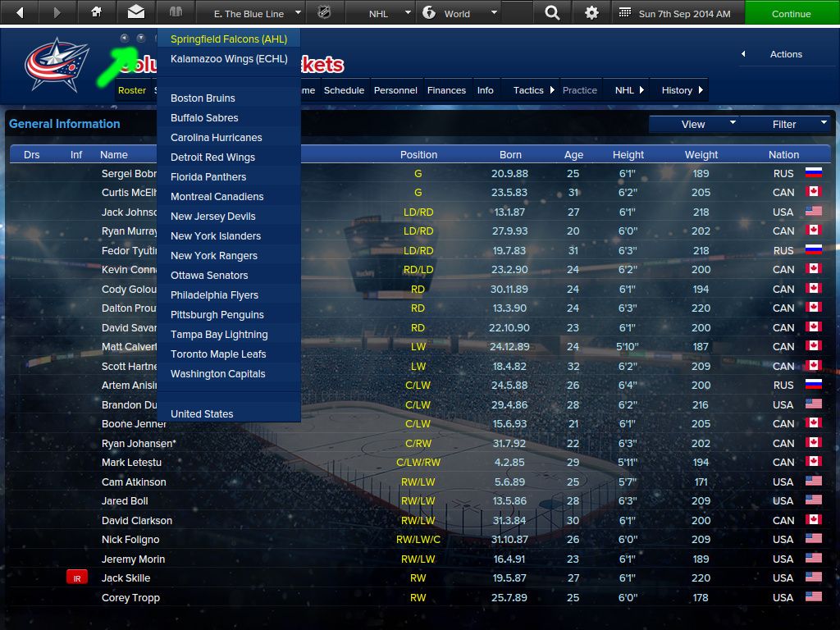Sort by the Drs column header
840x630 pixels.
[32, 155]
